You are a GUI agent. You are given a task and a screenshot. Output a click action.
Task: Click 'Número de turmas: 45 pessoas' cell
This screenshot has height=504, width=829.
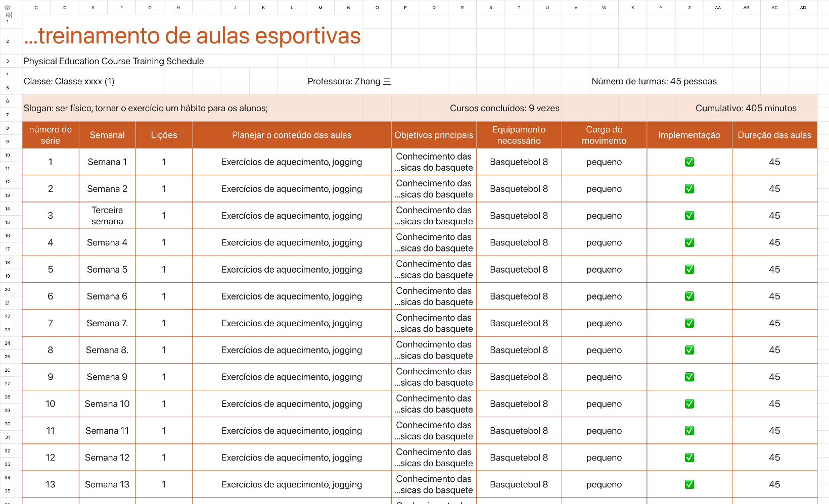654,81
